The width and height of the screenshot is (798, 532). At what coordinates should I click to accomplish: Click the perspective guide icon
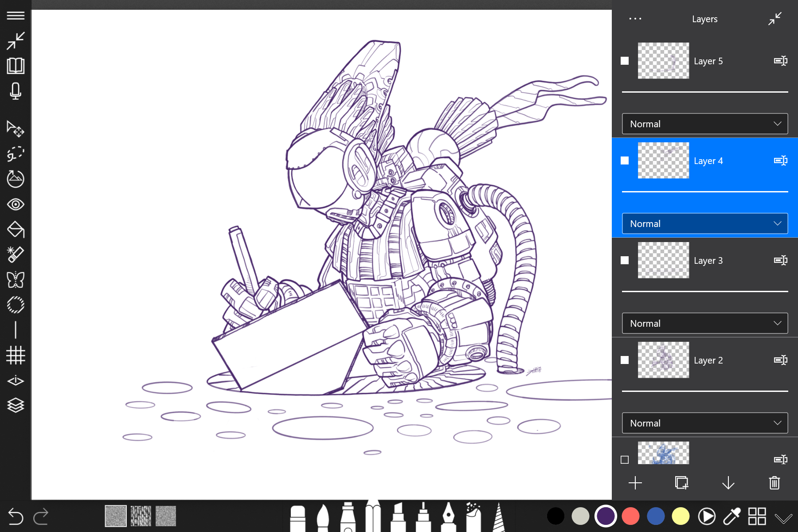click(x=16, y=380)
